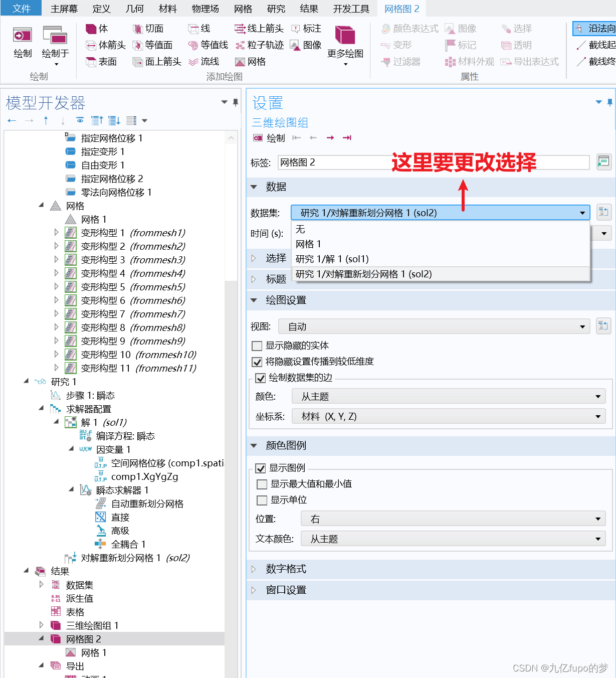The height and width of the screenshot is (678, 616).
Task: Open the 结果 ribbon tab
Action: coord(309,9)
